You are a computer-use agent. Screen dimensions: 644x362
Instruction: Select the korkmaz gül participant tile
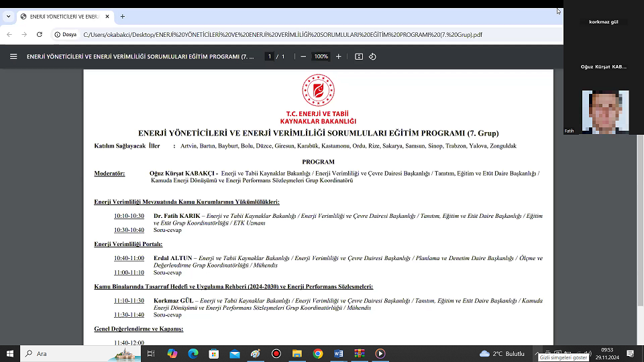pos(604,21)
